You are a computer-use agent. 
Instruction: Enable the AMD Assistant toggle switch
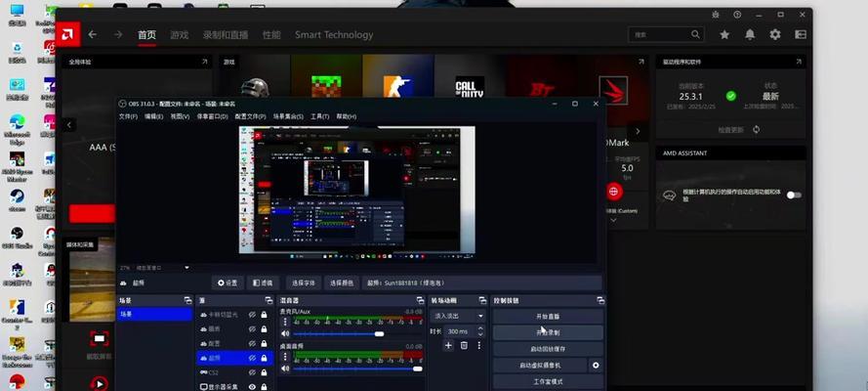(x=794, y=195)
